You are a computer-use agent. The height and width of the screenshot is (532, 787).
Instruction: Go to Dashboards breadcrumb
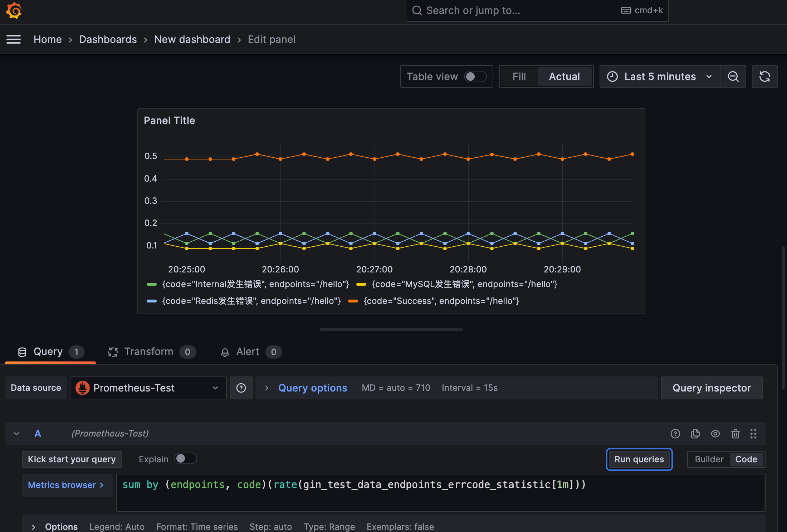click(108, 39)
